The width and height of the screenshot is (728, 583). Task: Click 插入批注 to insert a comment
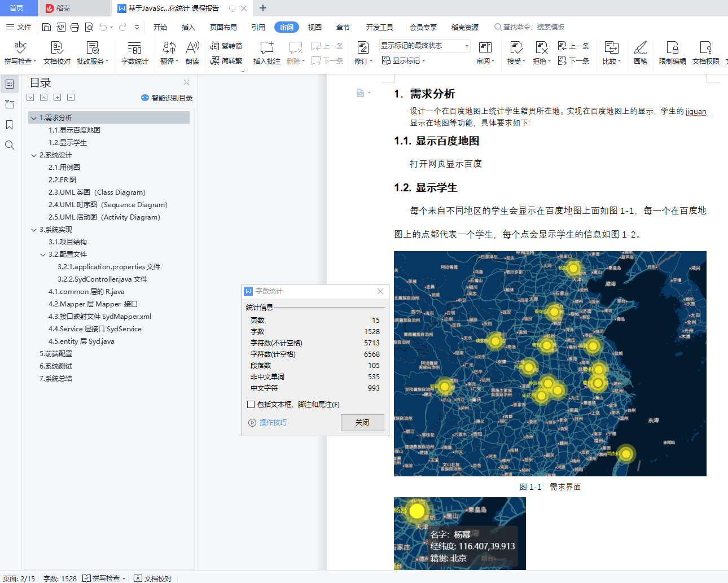click(x=267, y=53)
